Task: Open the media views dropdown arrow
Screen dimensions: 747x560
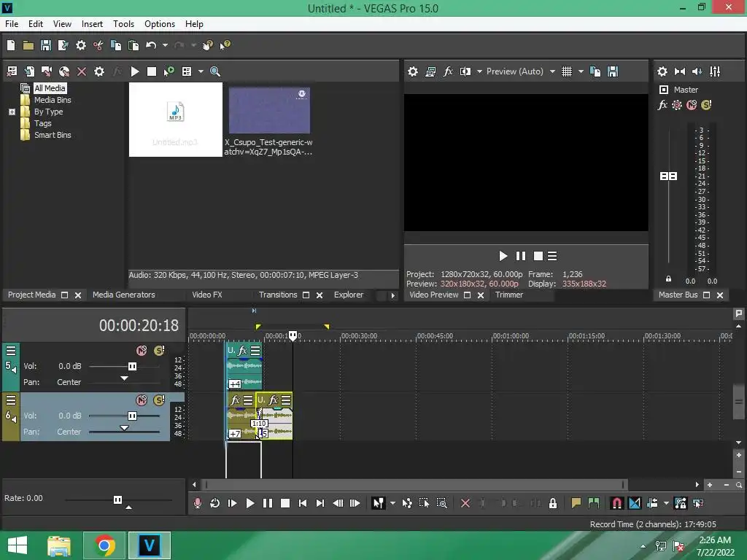Action: tap(201, 71)
